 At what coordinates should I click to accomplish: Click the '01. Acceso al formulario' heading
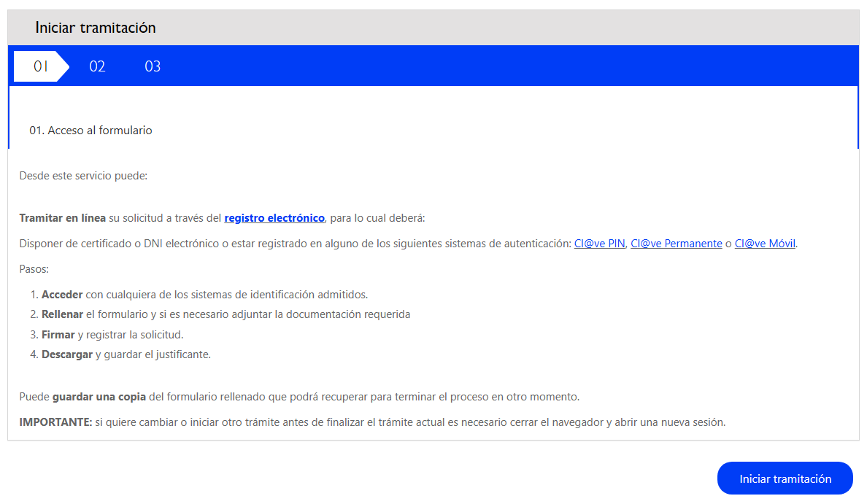point(90,131)
